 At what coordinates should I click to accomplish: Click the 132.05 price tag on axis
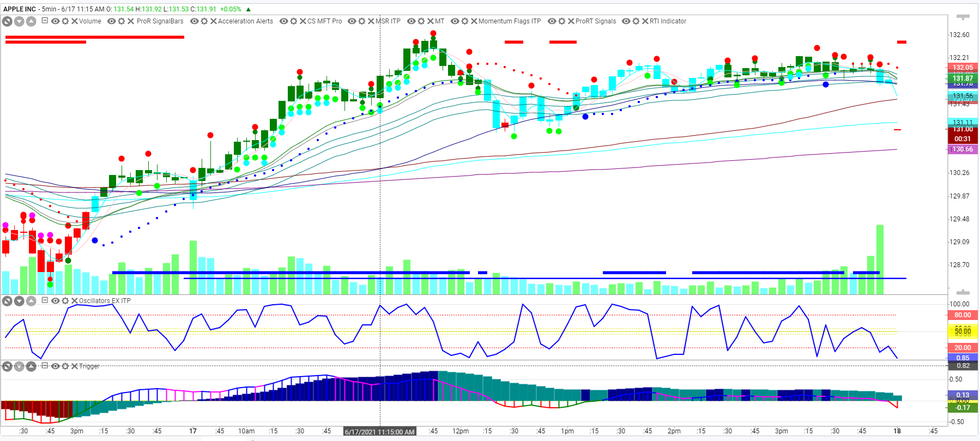point(963,68)
